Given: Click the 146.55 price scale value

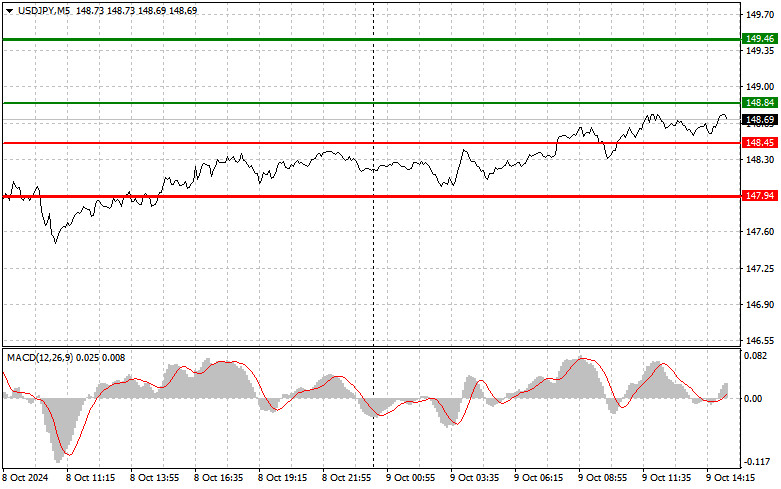Looking at the screenshot, I should [x=760, y=341].
